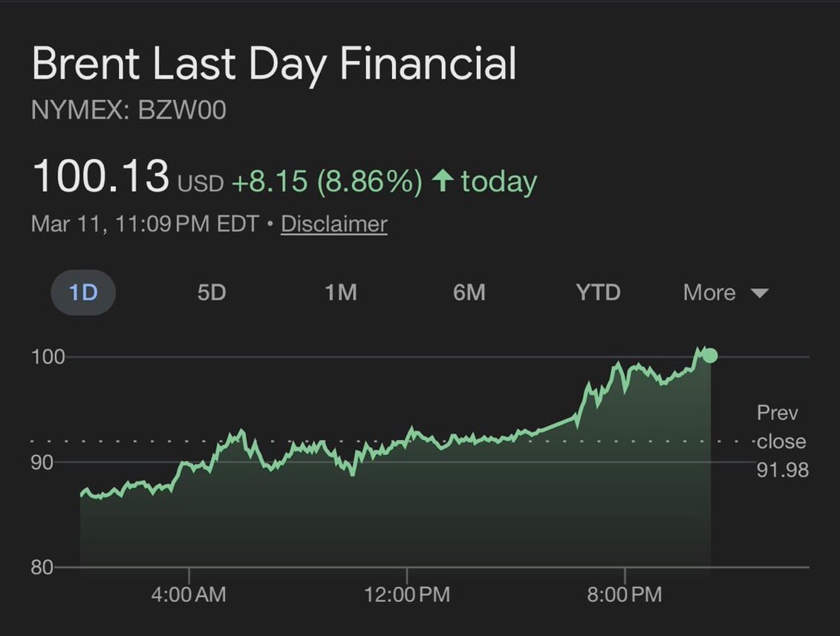Click the 100.13 price value
This screenshot has height=636, width=840.
(x=101, y=177)
